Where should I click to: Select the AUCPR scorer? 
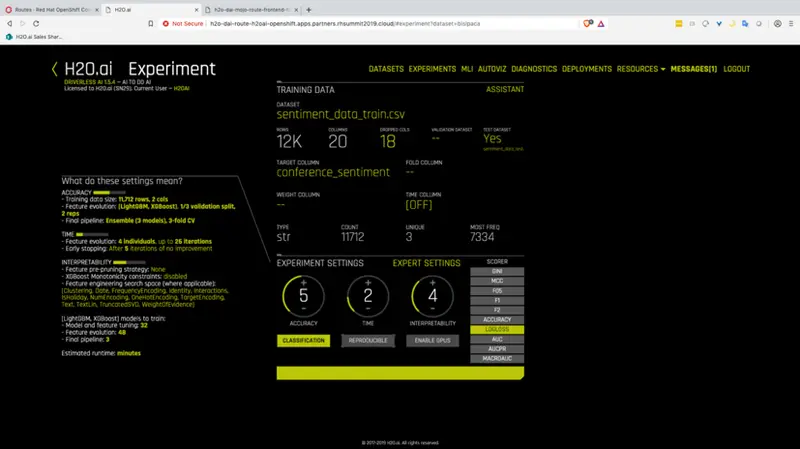497,349
